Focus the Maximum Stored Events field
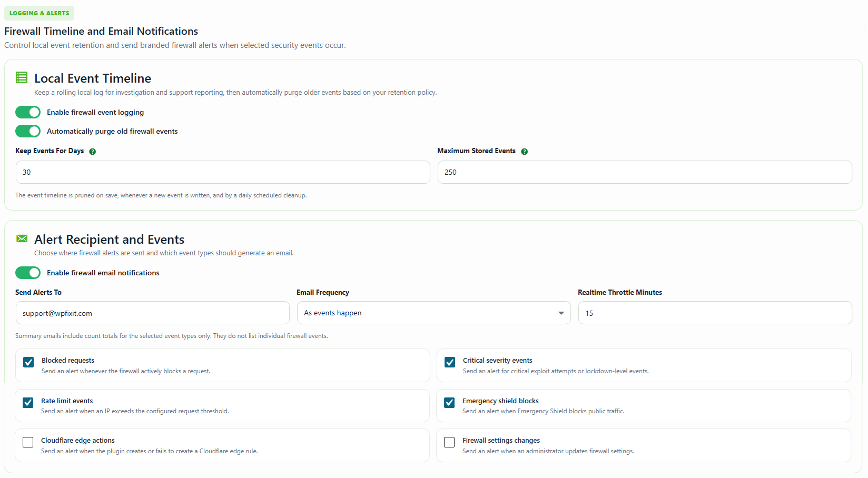Screen dimensions: 868x478 click(x=645, y=172)
